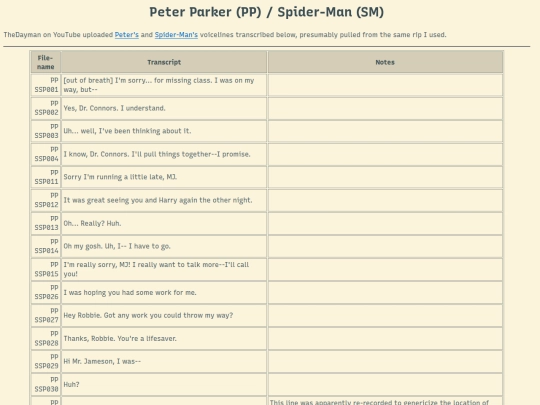
Task: Click transcript 'Oh my gosh. Uh, I-- I have to go.'
Action: point(117,246)
